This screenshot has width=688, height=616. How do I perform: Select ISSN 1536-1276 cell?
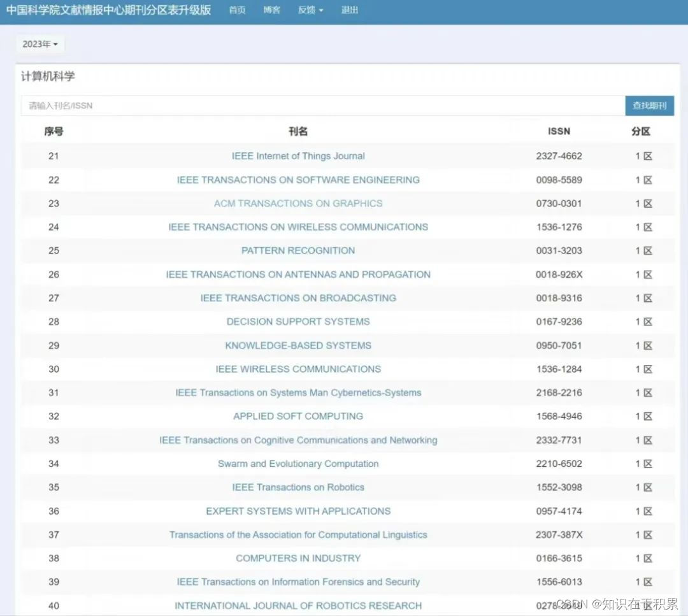point(559,227)
